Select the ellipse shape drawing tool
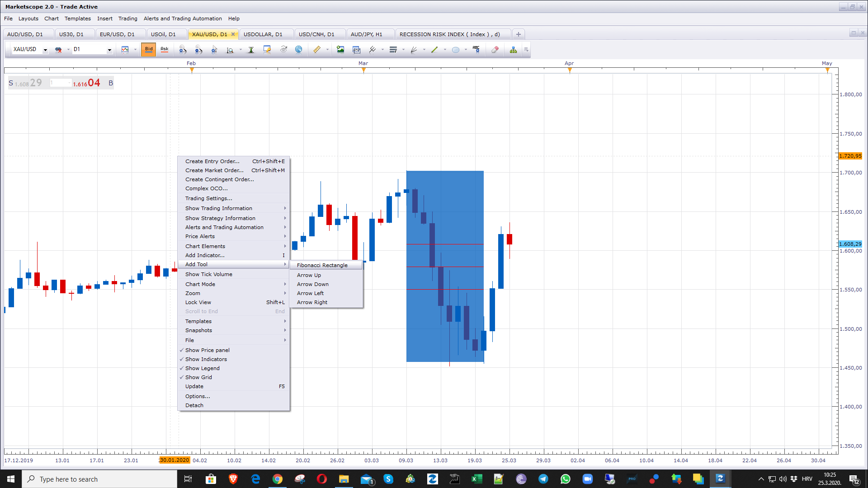868x488 pixels. [x=456, y=50]
